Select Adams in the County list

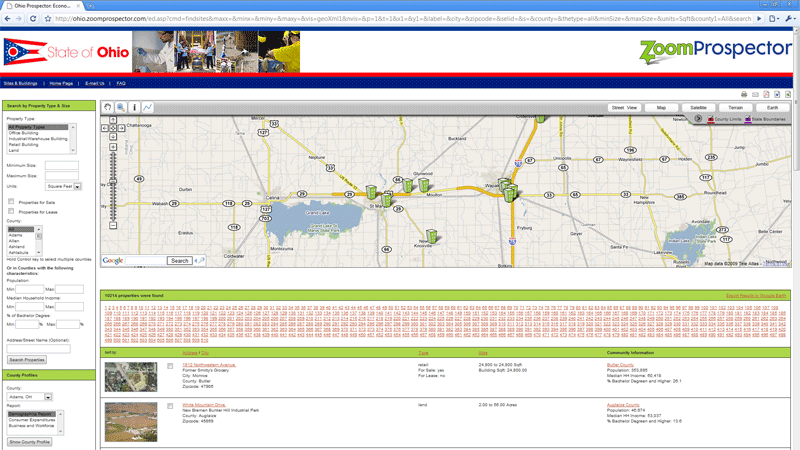click(15, 235)
